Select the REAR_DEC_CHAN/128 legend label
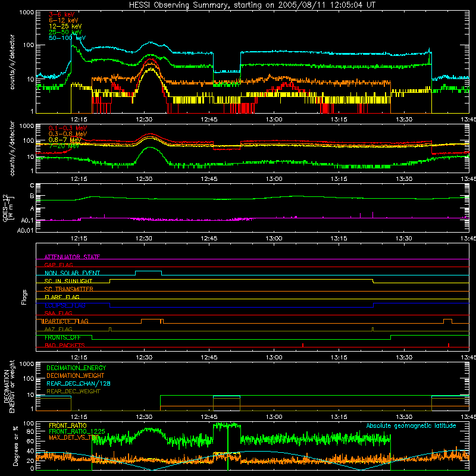The image size is (476, 476). [79, 383]
